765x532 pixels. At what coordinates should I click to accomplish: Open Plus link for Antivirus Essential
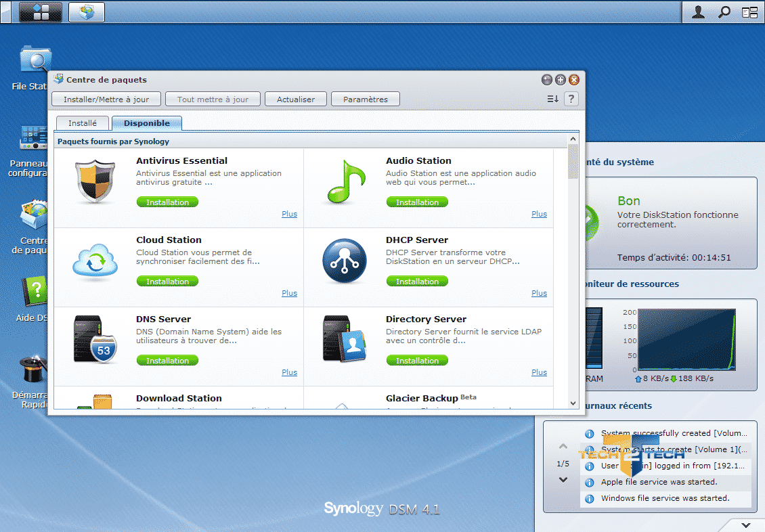pyautogui.click(x=289, y=214)
